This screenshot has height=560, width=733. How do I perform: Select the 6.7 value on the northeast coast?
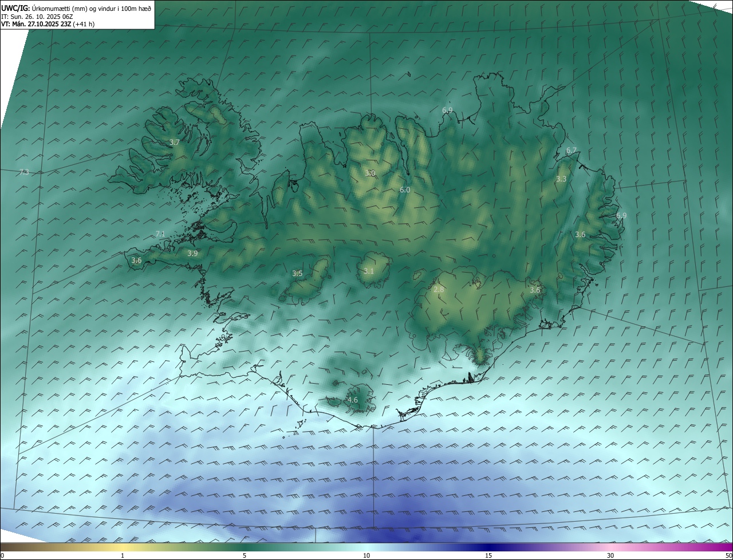coord(572,150)
